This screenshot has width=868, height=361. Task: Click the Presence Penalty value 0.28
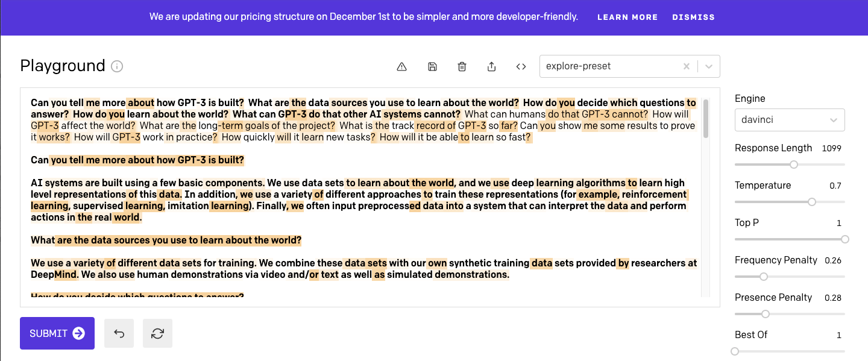[833, 298]
